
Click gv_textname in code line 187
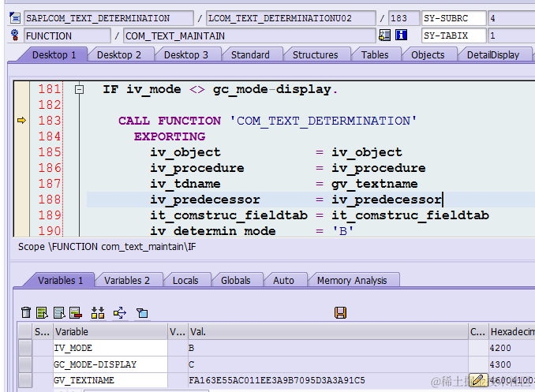pyautogui.click(x=375, y=184)
